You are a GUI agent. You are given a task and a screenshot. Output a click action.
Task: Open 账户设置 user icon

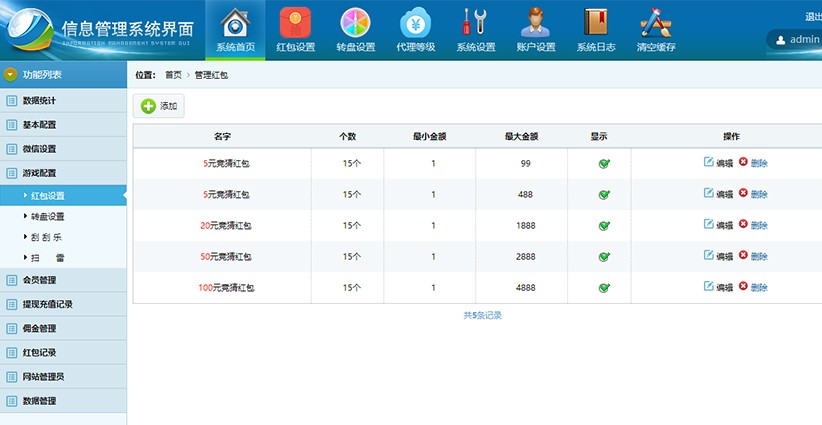pos(536,24)
